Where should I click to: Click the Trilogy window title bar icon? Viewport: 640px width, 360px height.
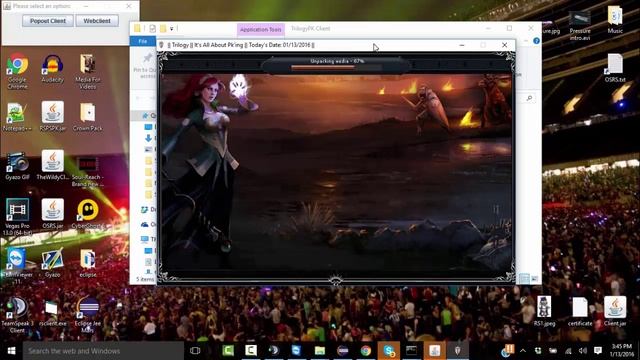pyautogui.click(x=162, y=45)
